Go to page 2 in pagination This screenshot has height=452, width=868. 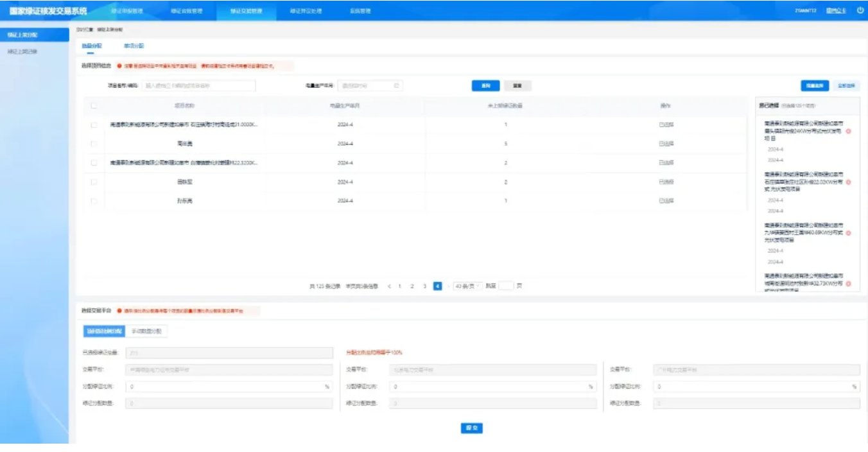(x=412, y=286)
